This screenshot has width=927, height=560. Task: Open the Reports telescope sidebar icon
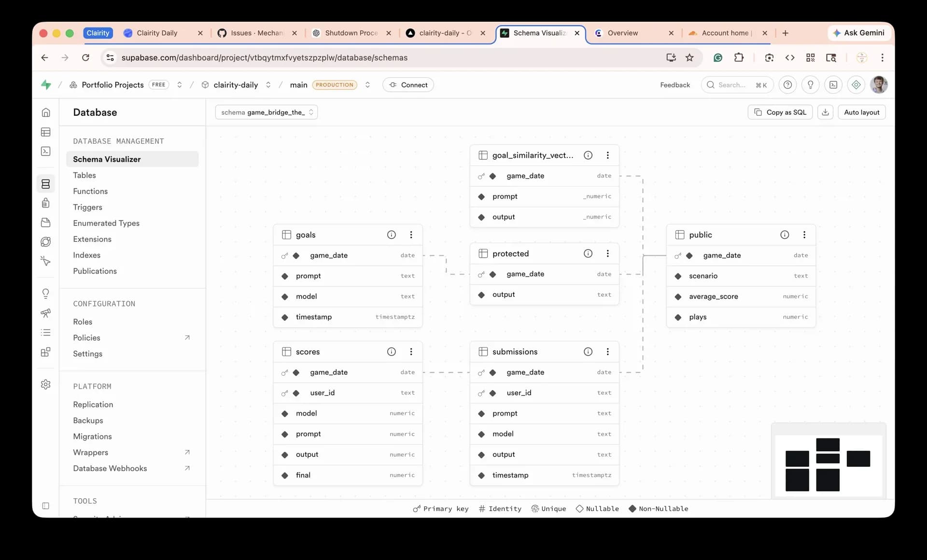tap(46, 313)
